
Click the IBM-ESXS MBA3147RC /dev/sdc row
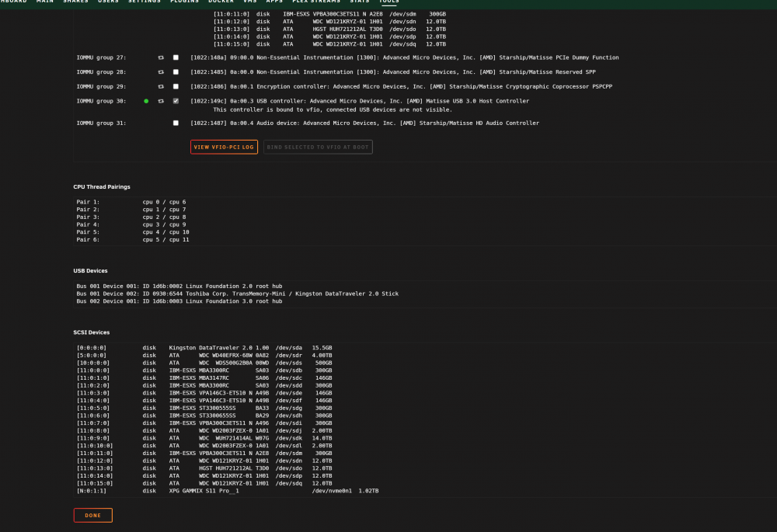point(204,377)
